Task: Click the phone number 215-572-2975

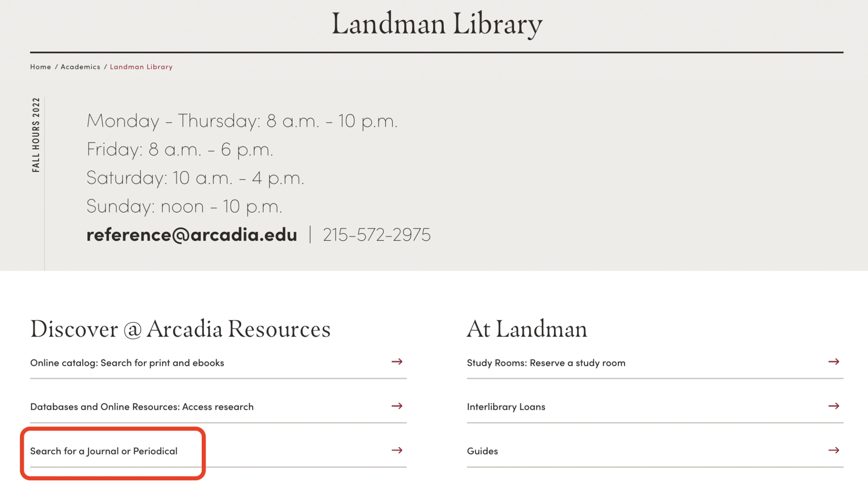Action: pyautogui.click(x=377, y=235)
